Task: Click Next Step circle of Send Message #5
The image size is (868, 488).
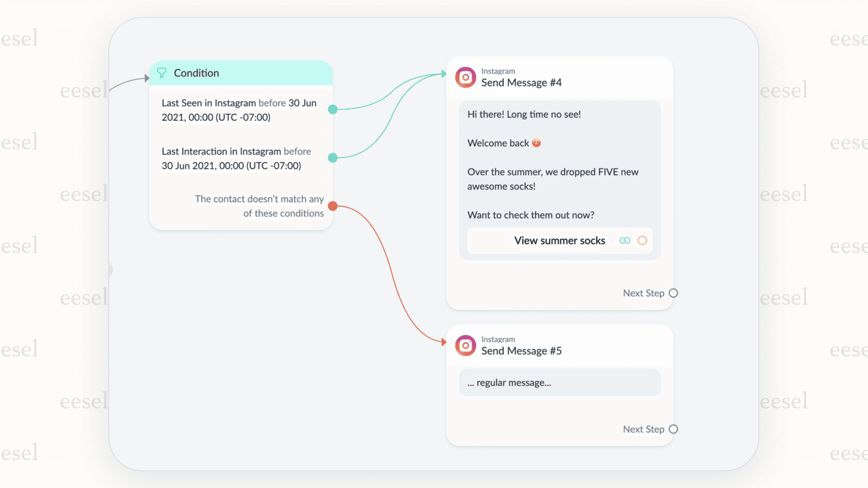Action: tap(673, 429)
